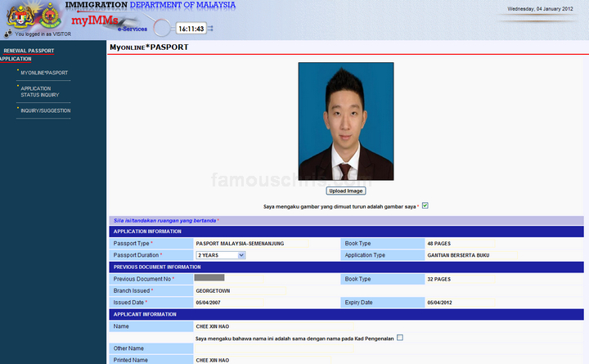
Task: Click the Renewal Passport Application heading link
Action: [x=27, y=55]
